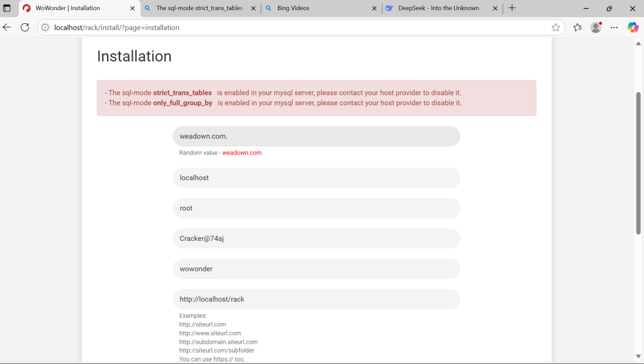Click the 'You can use https:// too.' text
644x364 pixels.
[x=212, y=359]
